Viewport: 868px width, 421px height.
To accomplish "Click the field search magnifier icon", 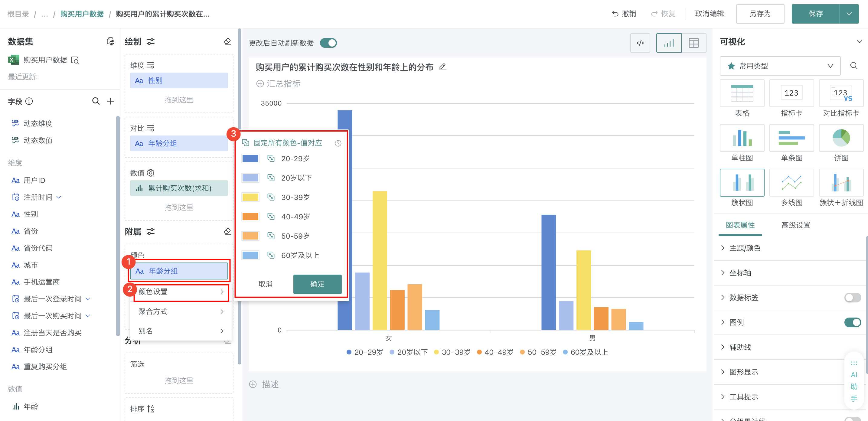I will pyautogui.click(x=96, y=101).
